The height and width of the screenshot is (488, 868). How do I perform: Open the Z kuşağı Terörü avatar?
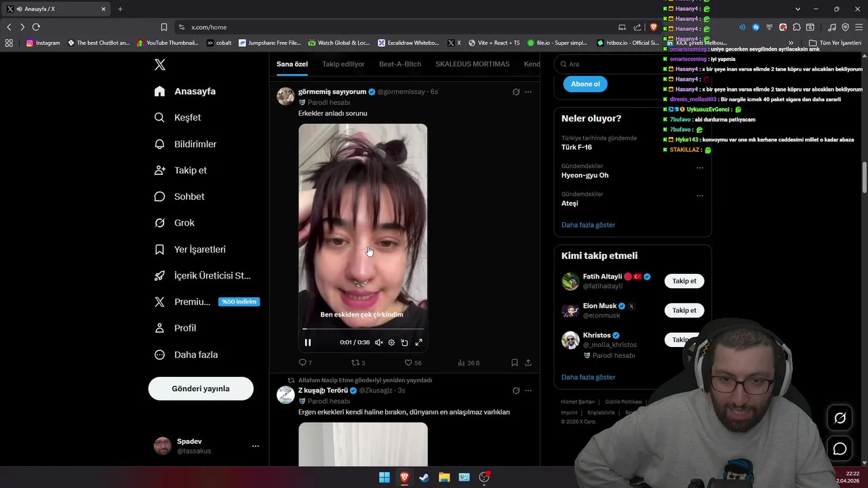[285, 395]
